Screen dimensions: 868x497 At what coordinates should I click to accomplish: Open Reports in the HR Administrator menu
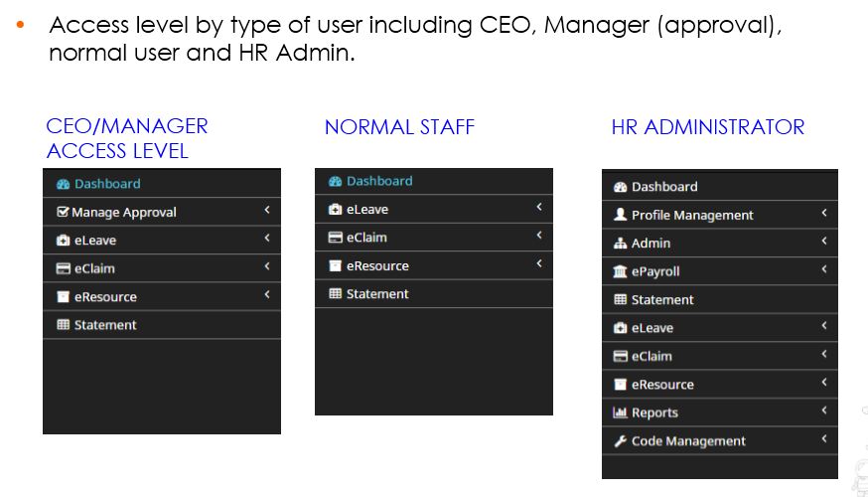point(654,413)
